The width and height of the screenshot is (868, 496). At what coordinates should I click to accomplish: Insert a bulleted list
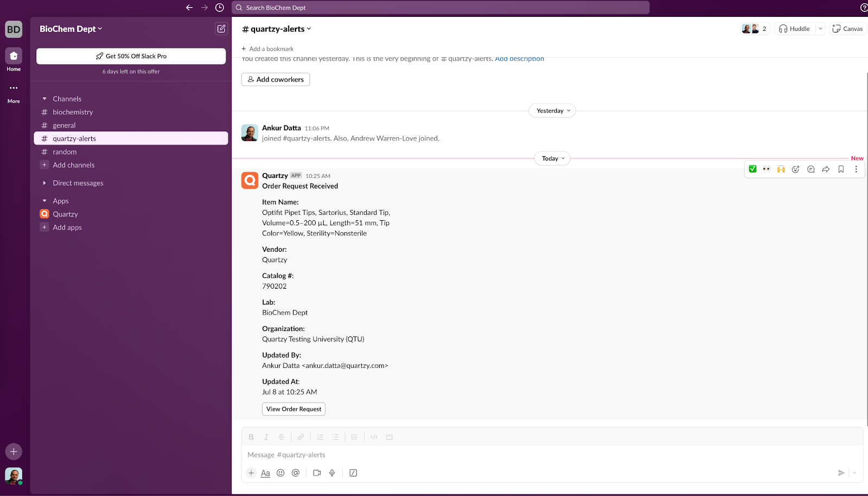click(x=335, y=437)
